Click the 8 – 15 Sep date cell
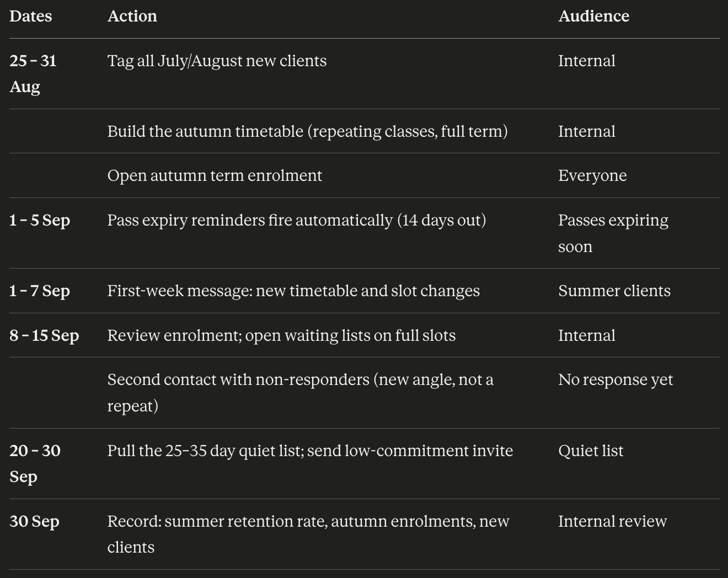728x578 pixels. pos(44,335)
